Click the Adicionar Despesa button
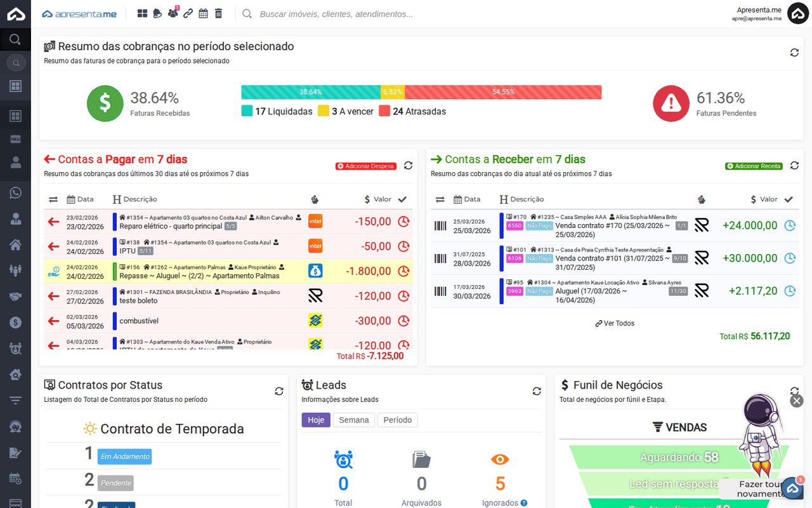Image resolution: width=812 pixels, height=508 pixels. coord(366,166)
